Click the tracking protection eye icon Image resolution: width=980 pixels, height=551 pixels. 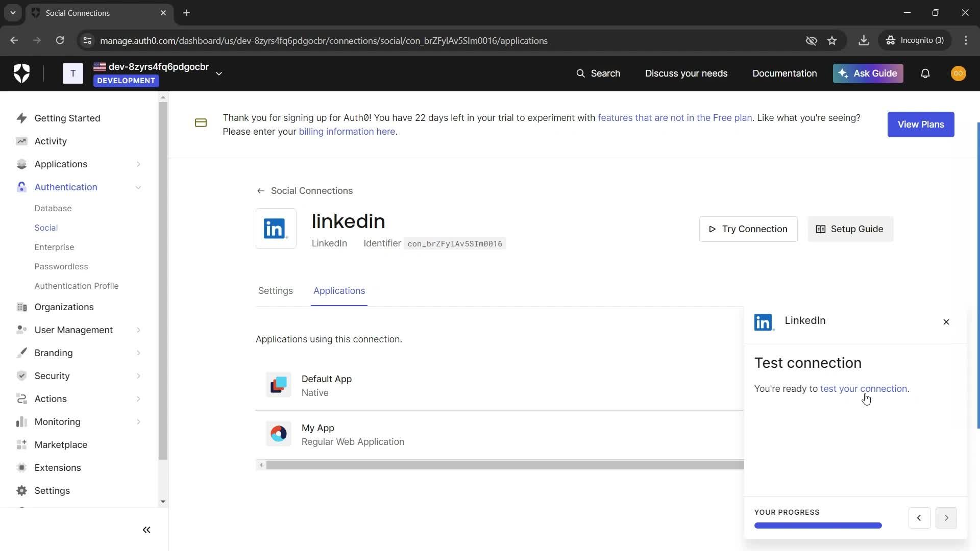[x=811, y=40]
